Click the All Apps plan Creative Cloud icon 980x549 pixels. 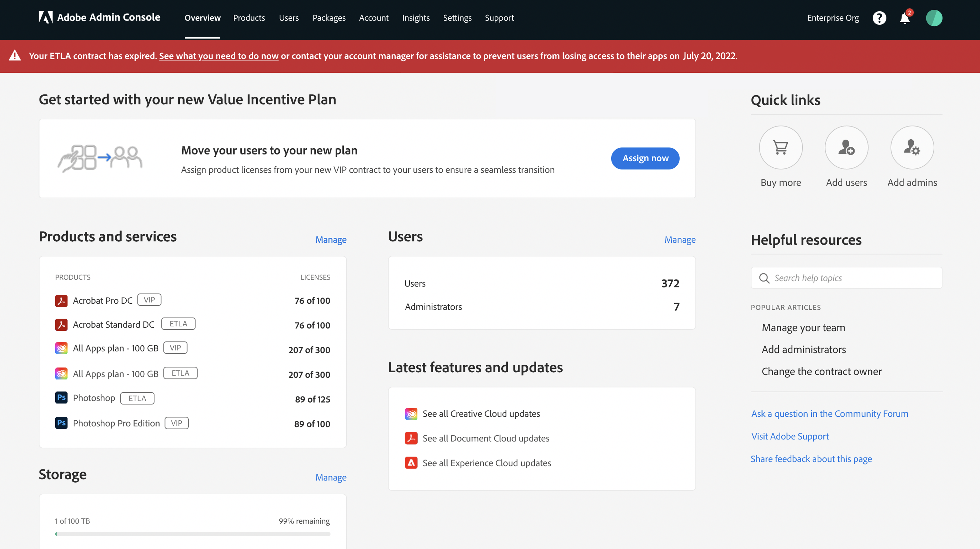coord(61,349)
